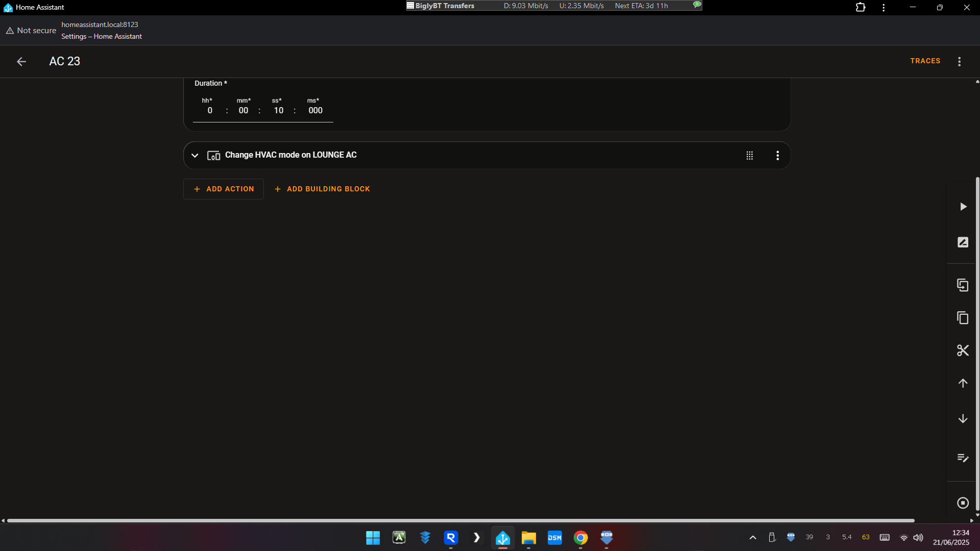980x551 pixels.
Task: Click the run action play icon
Action: point(963,207)
